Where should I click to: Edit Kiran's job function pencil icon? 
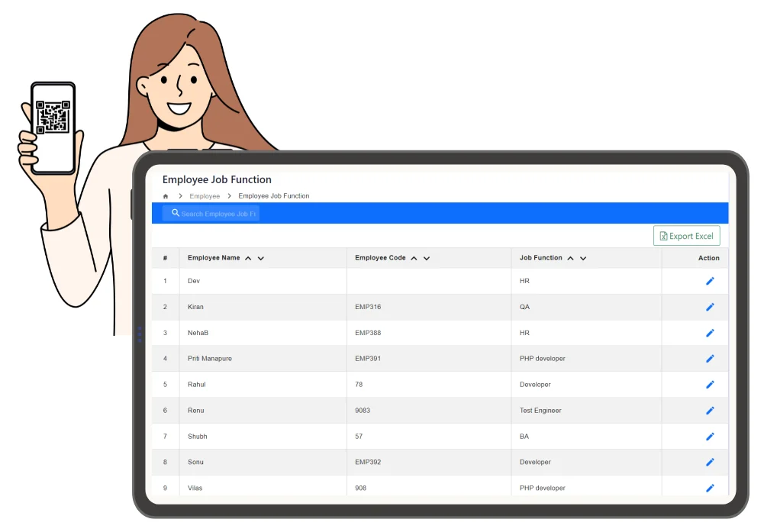tap(710, 307)
